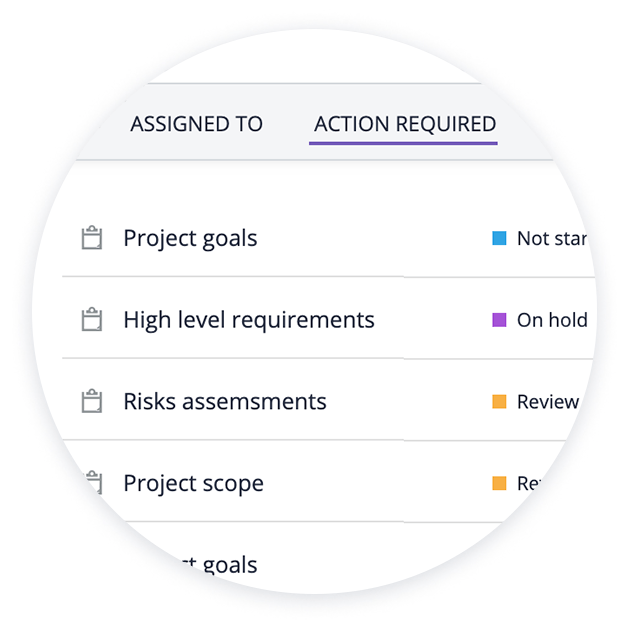Click the purple On hold status square
This screenshot has width=627, height=627.
tap(499, 320)
